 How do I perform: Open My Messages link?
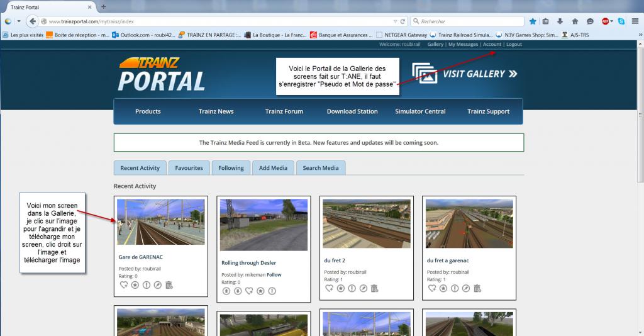click(x=464, y=45)
